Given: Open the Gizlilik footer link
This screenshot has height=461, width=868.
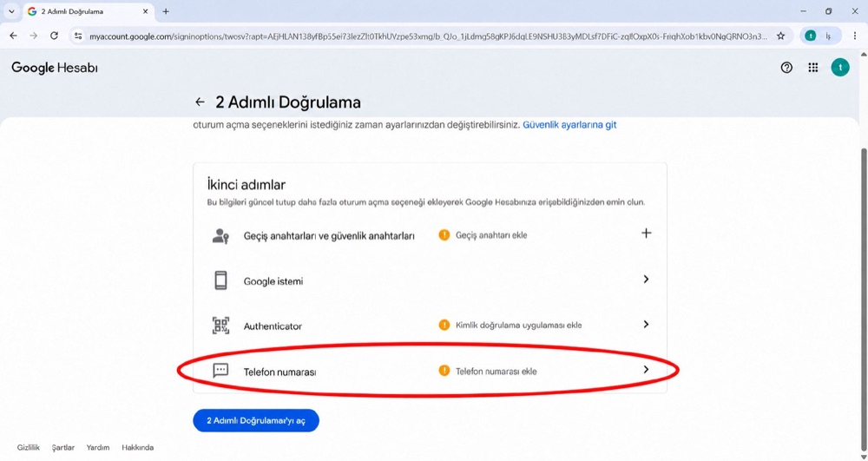Looking at the screenshot, I should 29,447.
